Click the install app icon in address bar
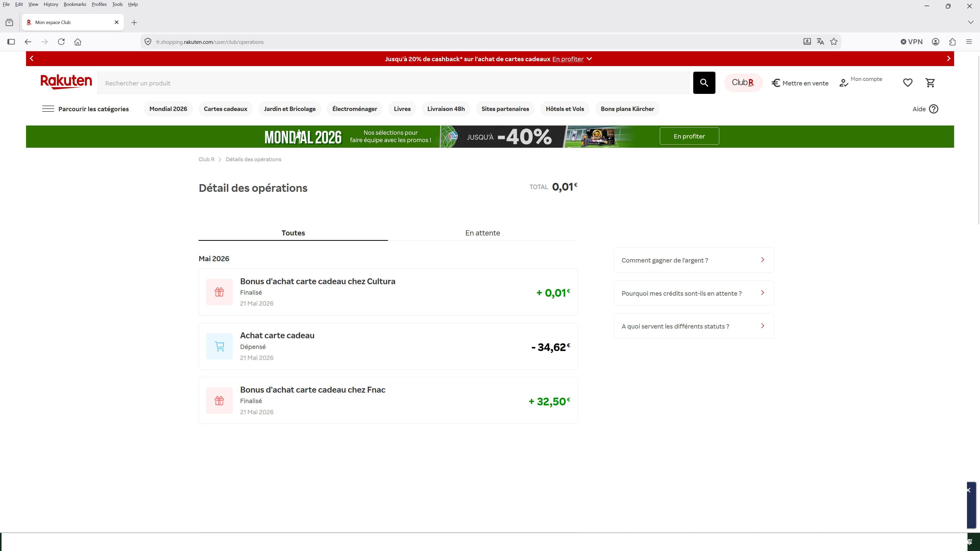 pyautogui.click(x=807, y=41)
